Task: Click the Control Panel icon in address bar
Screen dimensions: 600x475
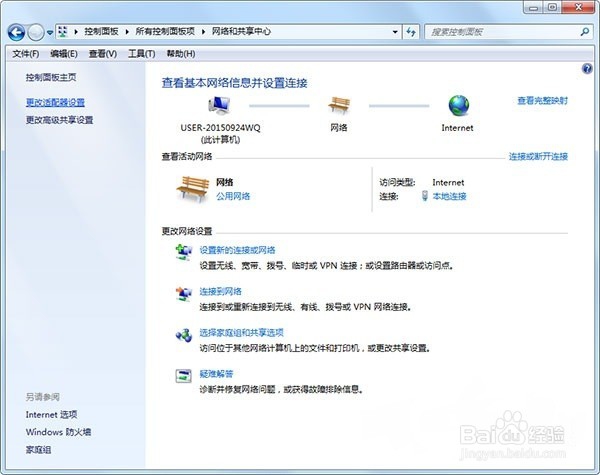Action: click(63, 31)
